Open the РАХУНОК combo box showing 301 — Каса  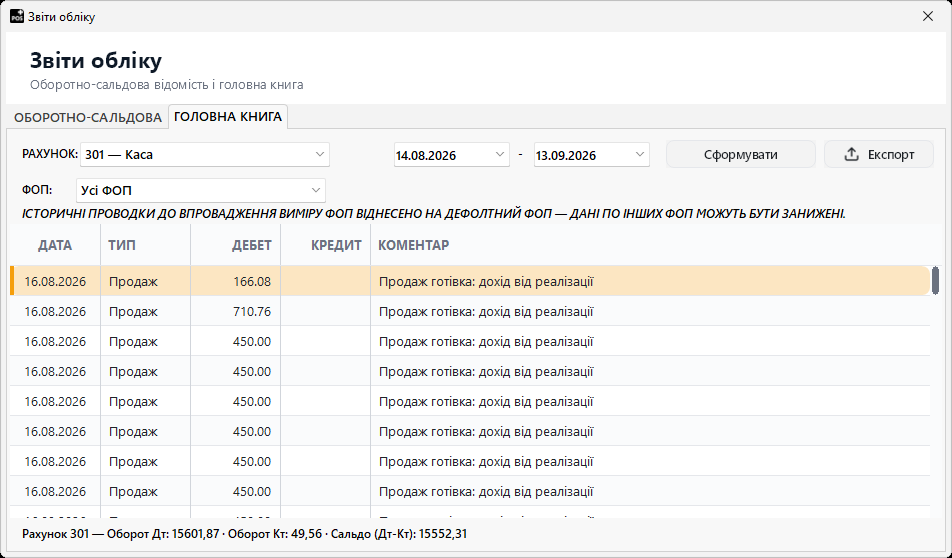(205, 154)
